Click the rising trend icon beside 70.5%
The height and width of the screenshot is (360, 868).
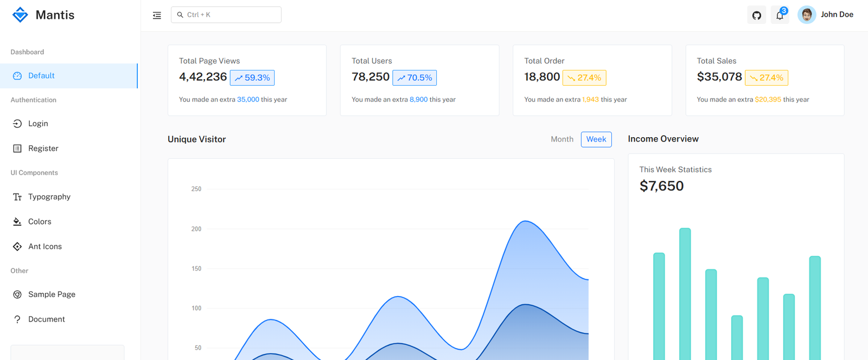click(401, 78)
